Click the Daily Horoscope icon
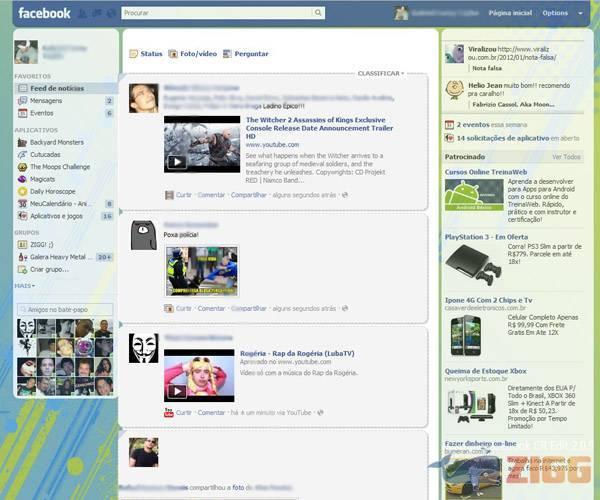The width and height of the screenshot is (600, 500). point(22,191)
